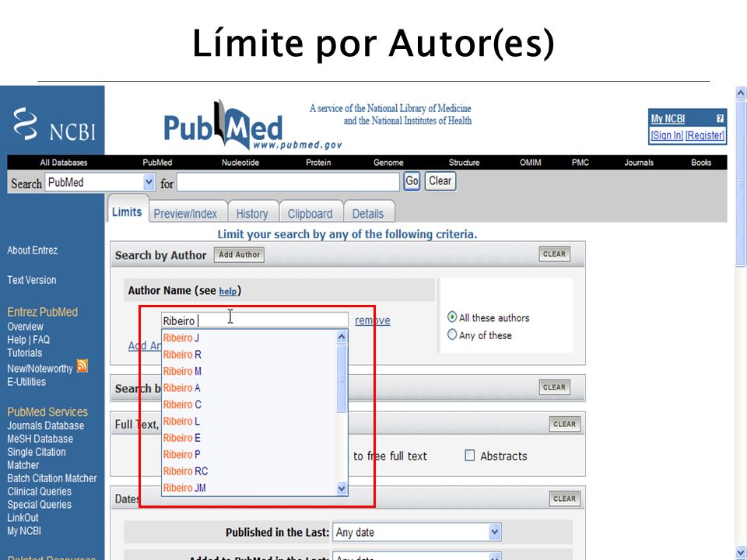
Task: Open the NCBI logo homepage
Action: click(x=54, y=124)
